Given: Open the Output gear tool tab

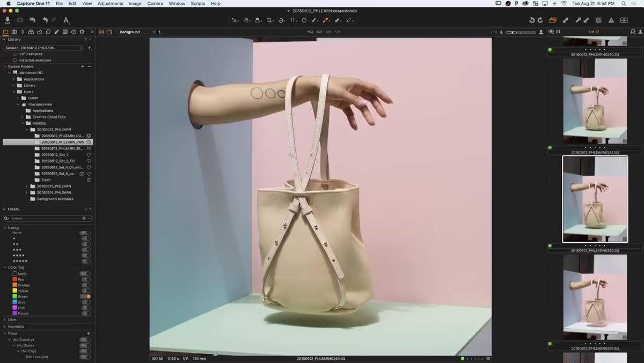Looking at the screenshot, I should coord(82,32).
